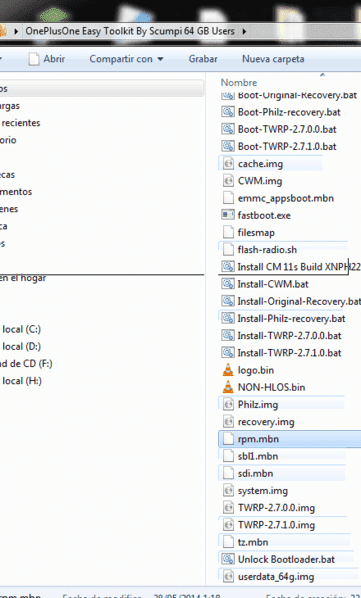The height and width of the screenshot is (598, 361).
Task: Select the 'ecas' libraries navigation item
Action: tap(8, 175)
